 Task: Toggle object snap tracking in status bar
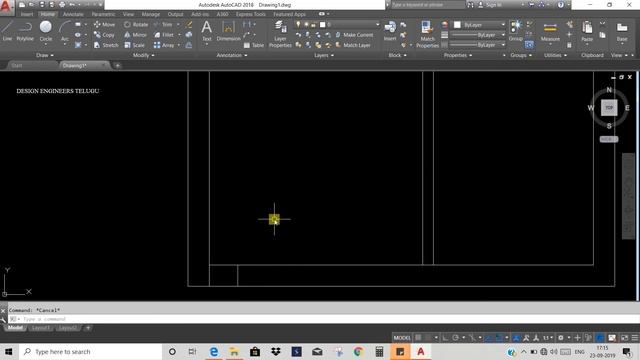(489, 338)
